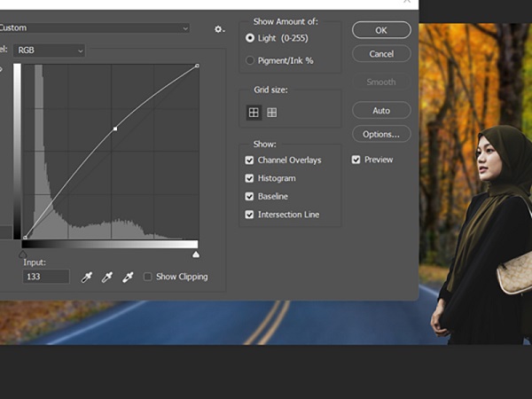Image resolution: width=532 pixels, height=399 pixels.
Task: Disable the Baseline checkbox
Action: pyautogui.click(x=250, y=197)
